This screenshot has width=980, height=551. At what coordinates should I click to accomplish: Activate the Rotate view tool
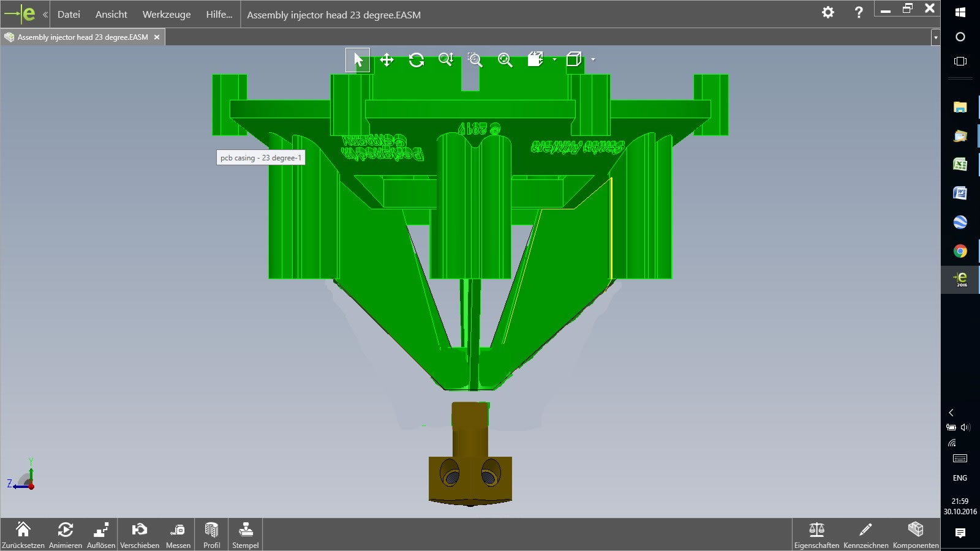coord(417,60)
